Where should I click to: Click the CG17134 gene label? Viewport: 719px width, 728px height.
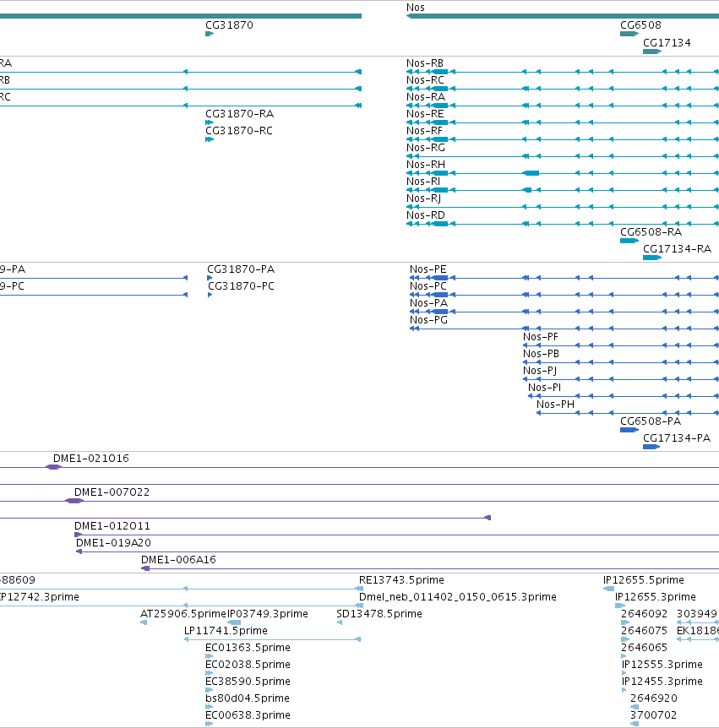coord(667,43)
